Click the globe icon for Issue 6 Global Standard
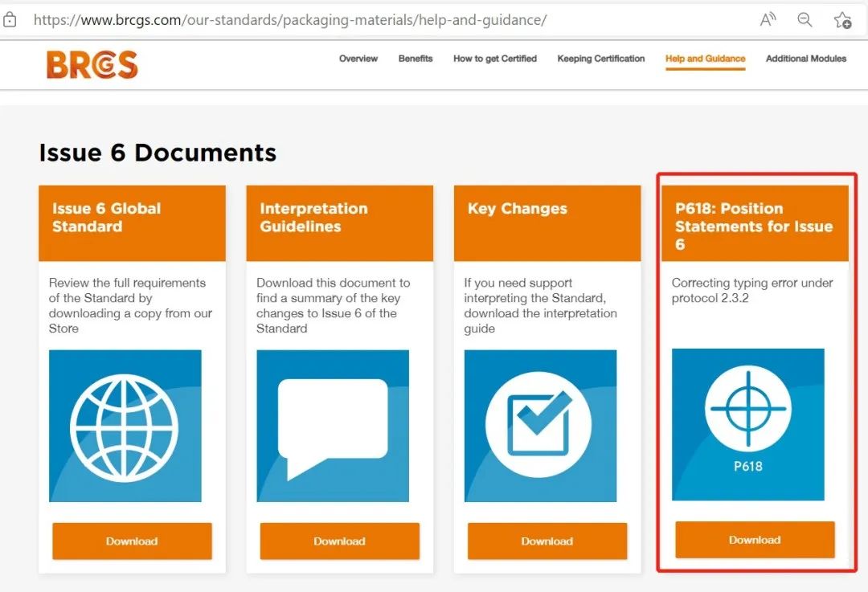 [125, 426]
